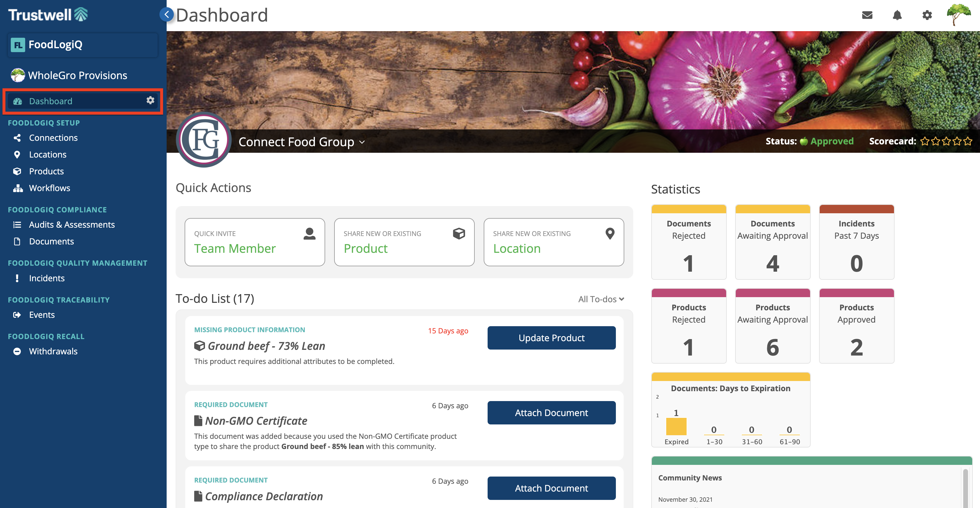Open Dashboard settings gear in sidebar

150,100
